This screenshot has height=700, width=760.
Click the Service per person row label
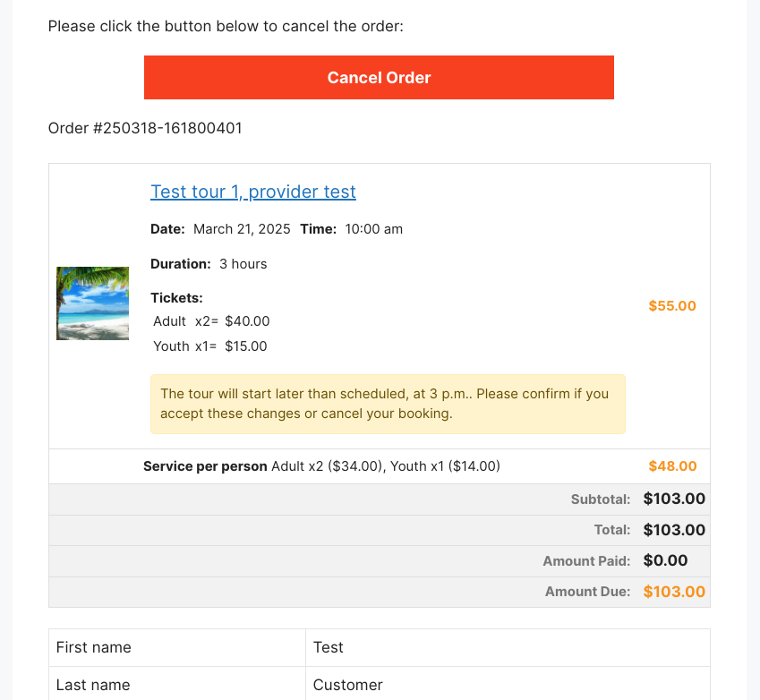point(205,466)
